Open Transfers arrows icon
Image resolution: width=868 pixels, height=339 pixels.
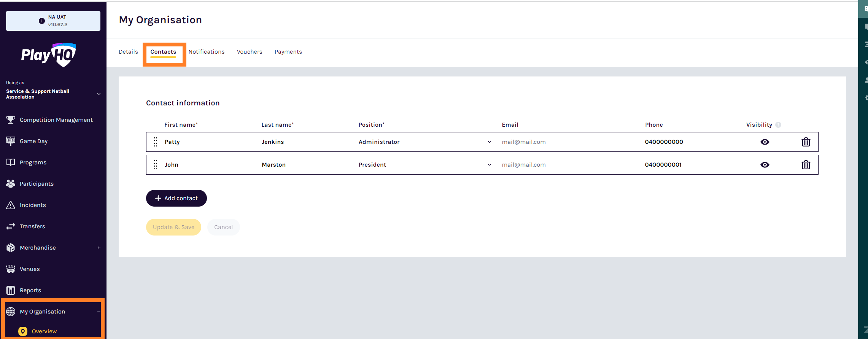(11, 226)
